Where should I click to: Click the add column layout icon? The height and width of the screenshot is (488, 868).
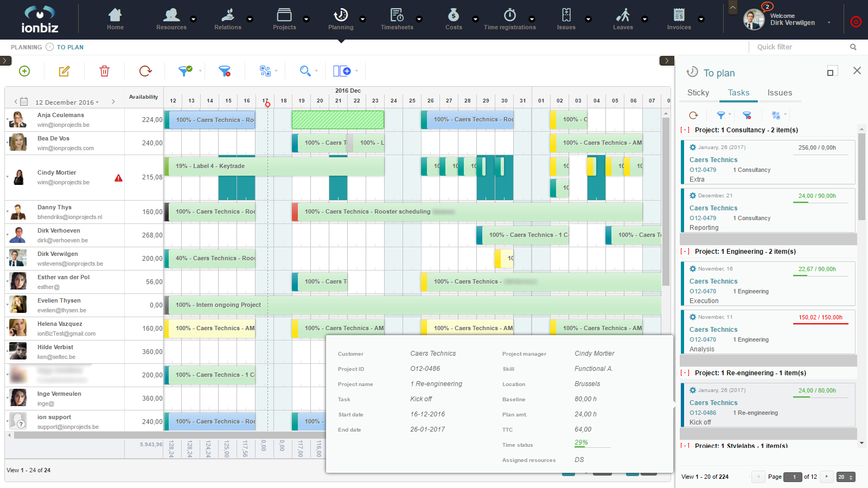tap(342, 71)
